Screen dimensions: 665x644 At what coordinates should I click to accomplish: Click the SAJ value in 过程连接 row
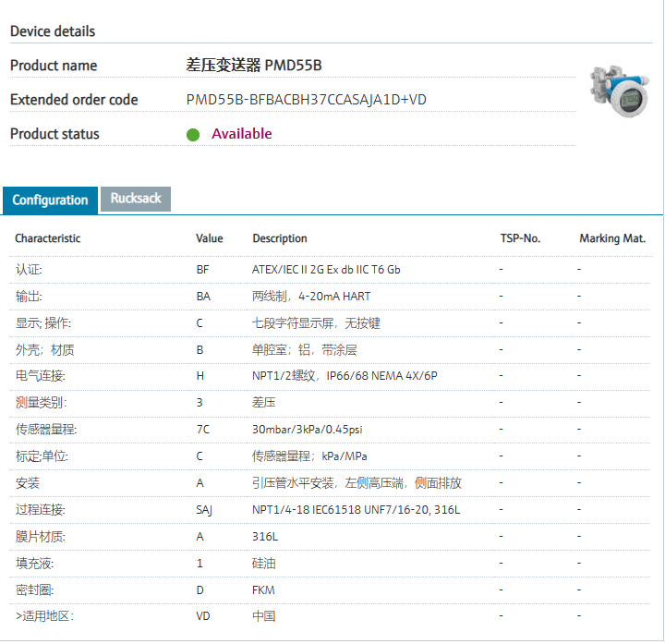(x=204, y=510)
